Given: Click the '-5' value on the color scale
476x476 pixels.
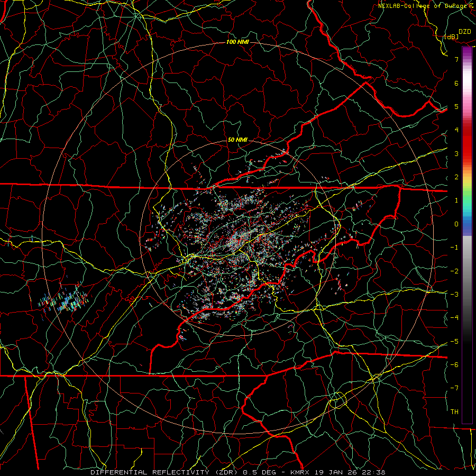Looking at the screenshot, I should click(x=454, y=342).
